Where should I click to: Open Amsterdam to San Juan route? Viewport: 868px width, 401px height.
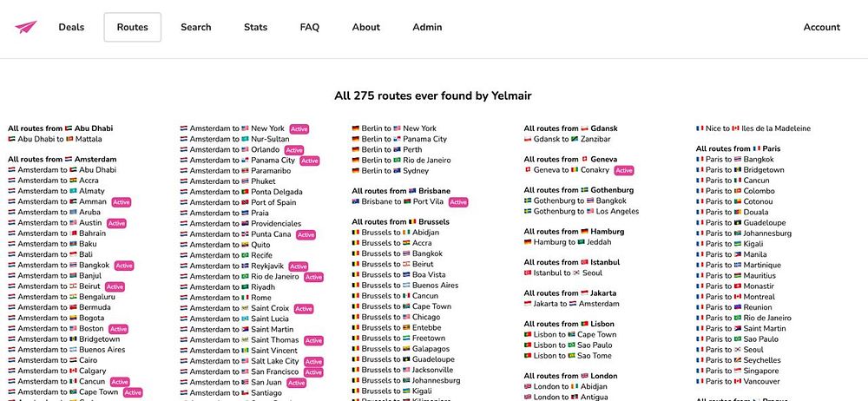click(231, 382)
